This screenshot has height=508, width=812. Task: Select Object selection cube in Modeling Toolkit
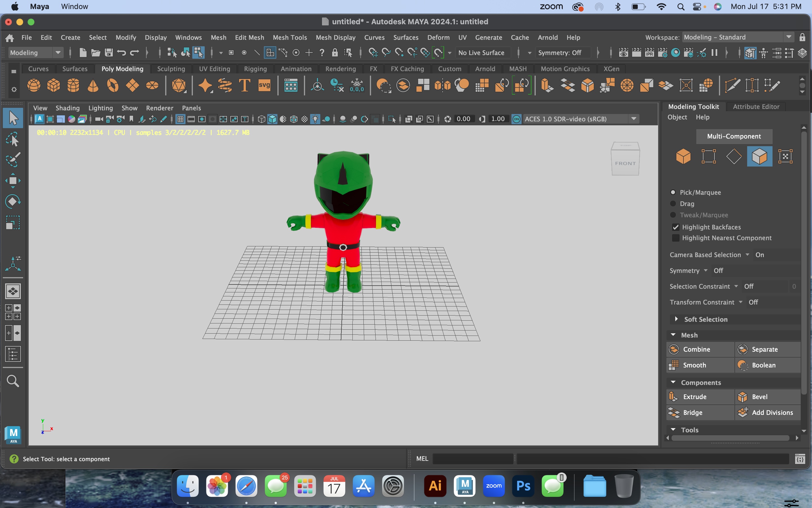point(683,157)
